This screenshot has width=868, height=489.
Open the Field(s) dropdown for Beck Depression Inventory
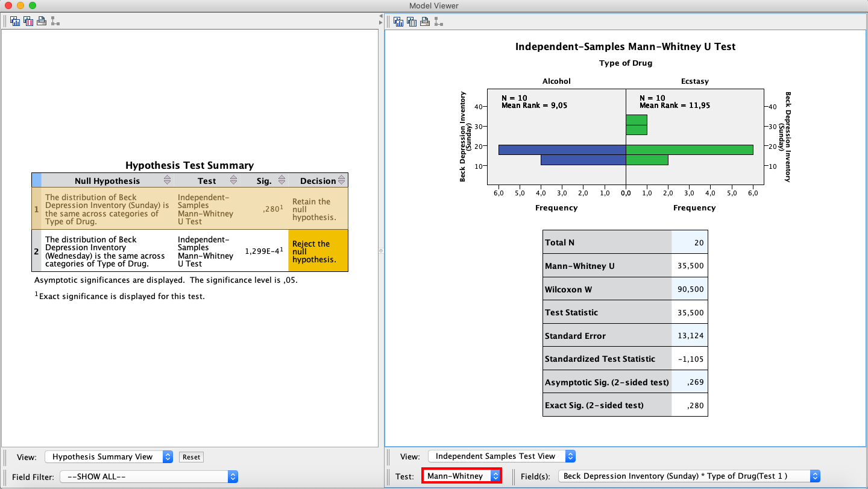coord(689,476)
